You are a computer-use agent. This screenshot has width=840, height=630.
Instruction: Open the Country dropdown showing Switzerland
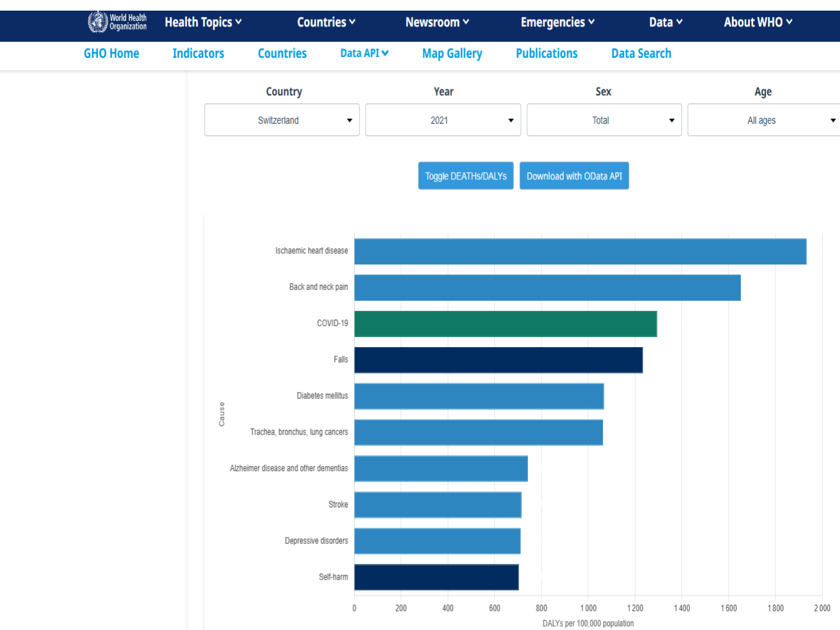tap(282, 120)
